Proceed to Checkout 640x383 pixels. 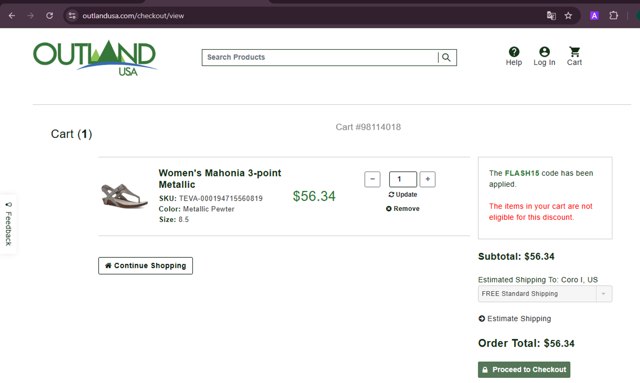(524, 370)
